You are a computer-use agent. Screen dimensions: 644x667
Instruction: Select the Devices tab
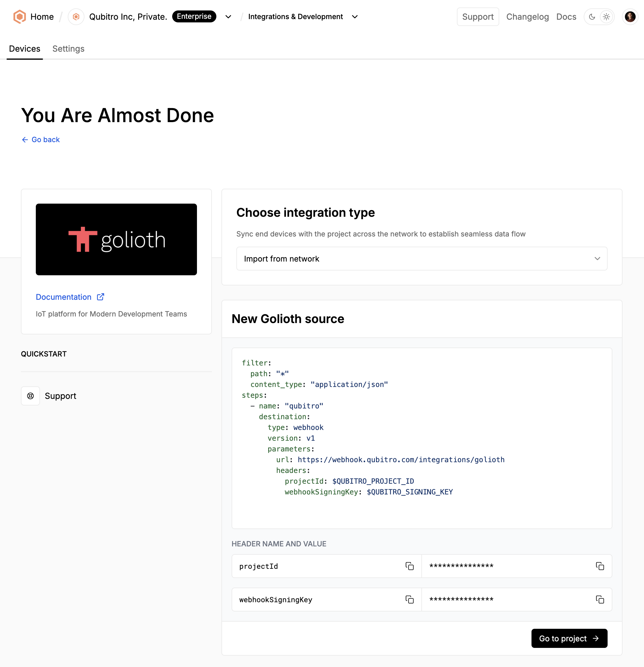24,49
